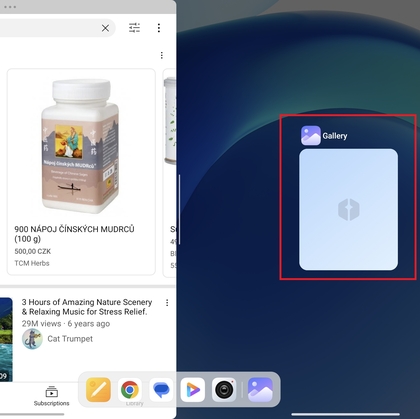Launch Chrome from the dock
The width and height of the screenshot is (420, 419).
point(130,389)
